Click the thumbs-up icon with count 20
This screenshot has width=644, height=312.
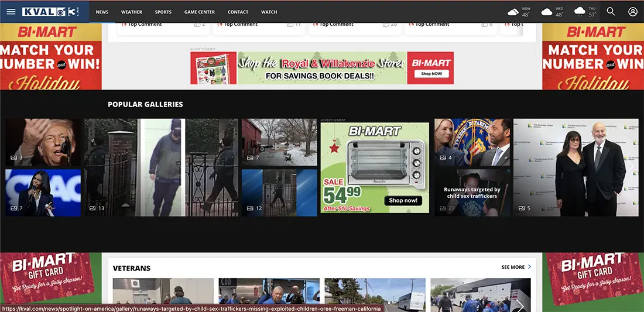pos(386,25)
